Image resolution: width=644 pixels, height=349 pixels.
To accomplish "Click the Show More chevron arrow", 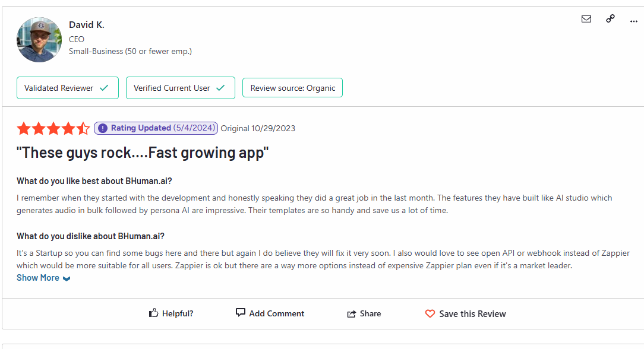I will pyautogui.click(x=67, y=278).
